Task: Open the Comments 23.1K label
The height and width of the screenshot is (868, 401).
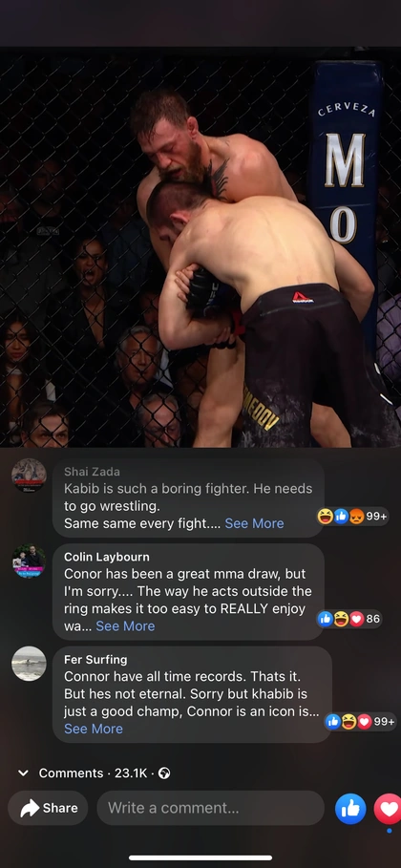Action: (93, 773)
